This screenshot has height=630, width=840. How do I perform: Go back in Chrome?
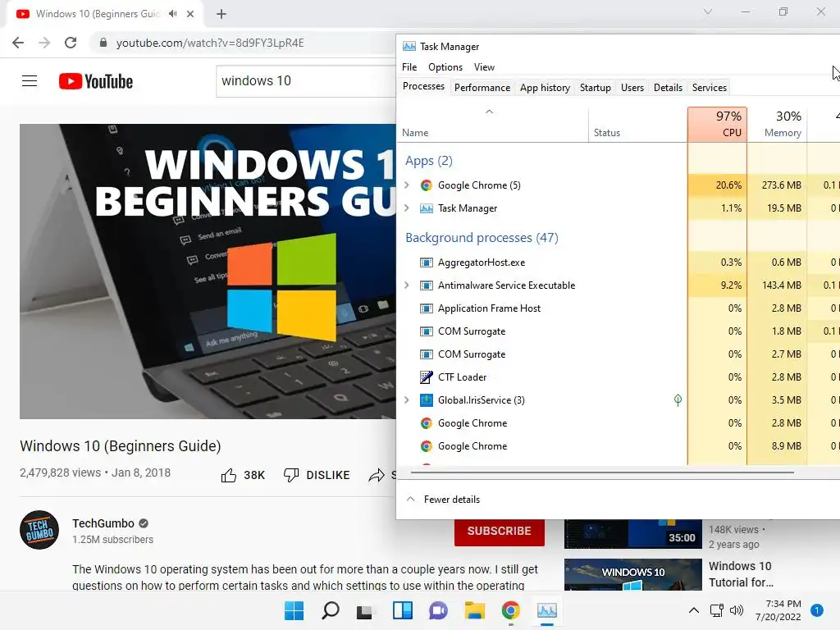coord(18,43)
